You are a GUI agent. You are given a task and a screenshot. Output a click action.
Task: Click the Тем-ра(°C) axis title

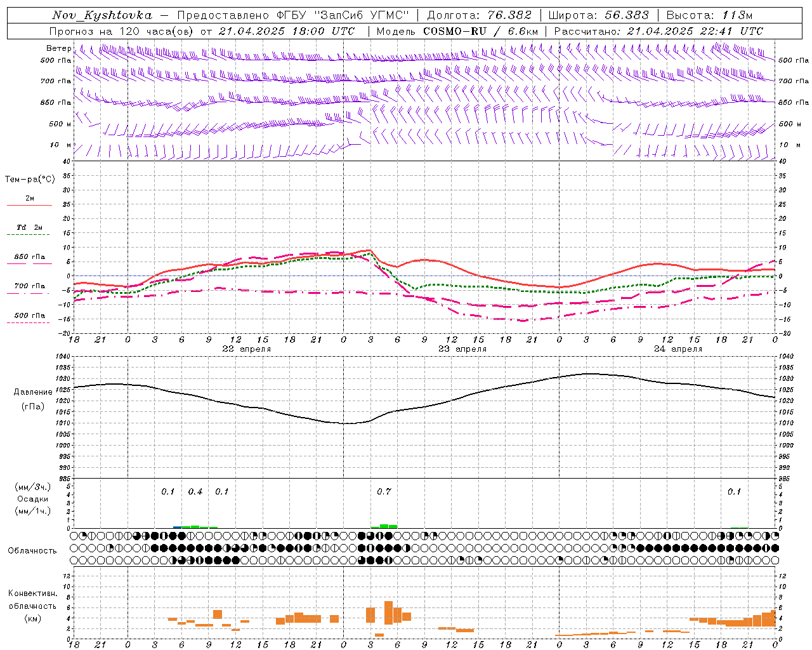30,180
